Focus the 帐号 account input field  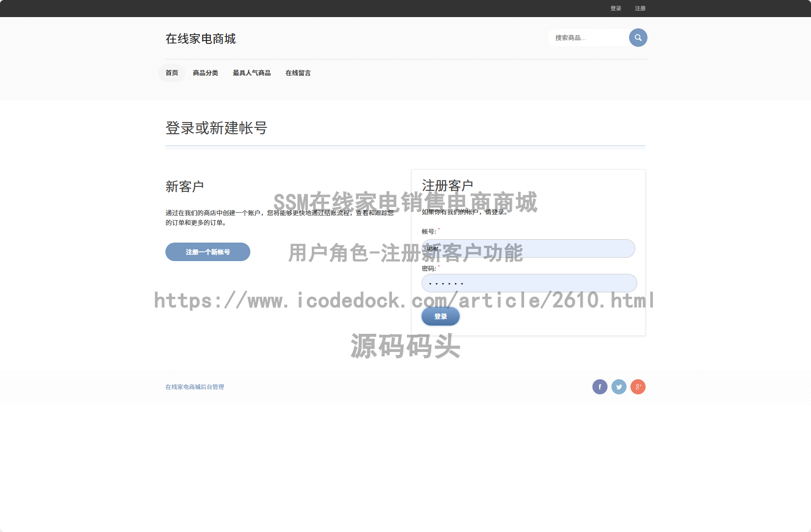coord(528,248)
